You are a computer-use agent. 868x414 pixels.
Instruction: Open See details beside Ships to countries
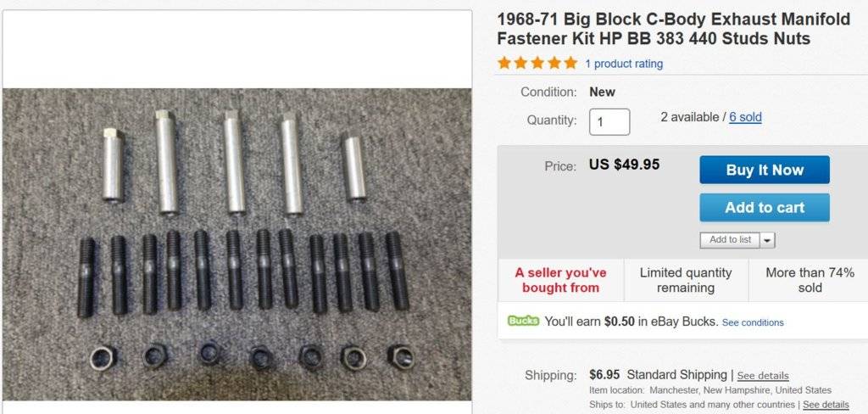click(x=826, y=405)
